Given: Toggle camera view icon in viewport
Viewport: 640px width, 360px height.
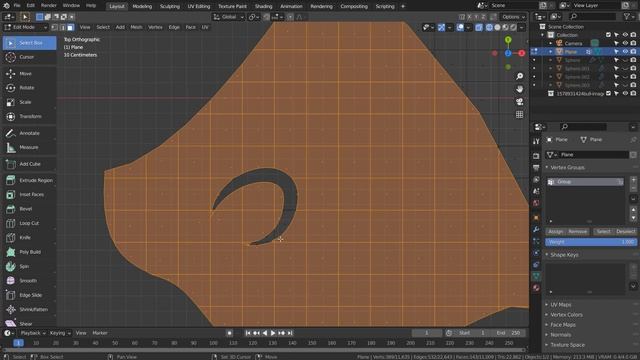Looking at the screenshot, I should [x=520, y=102].
